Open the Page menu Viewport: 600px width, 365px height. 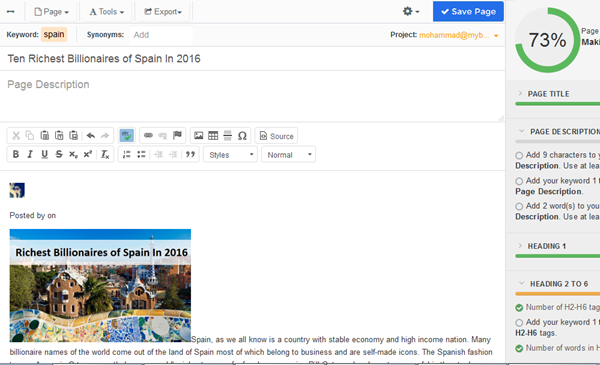52,12
